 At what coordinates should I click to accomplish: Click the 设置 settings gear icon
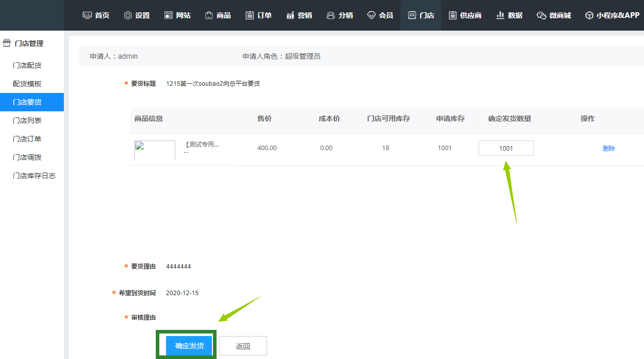(x=128, y=15)
